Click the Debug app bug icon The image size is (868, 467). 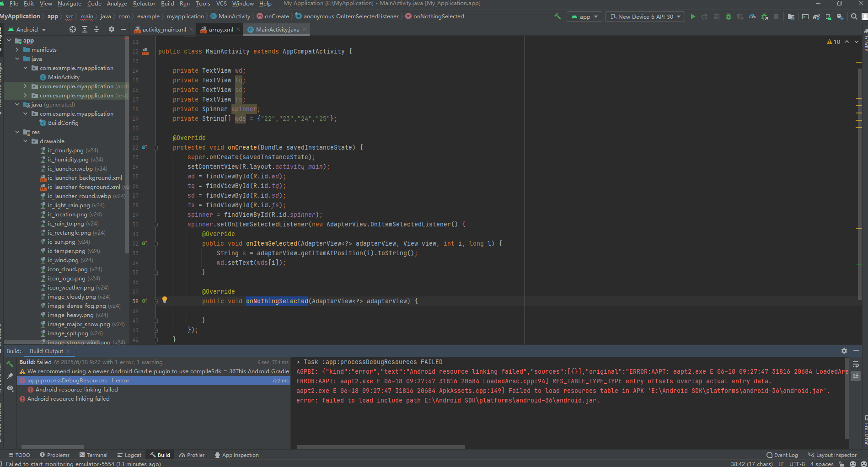(729, 16)
